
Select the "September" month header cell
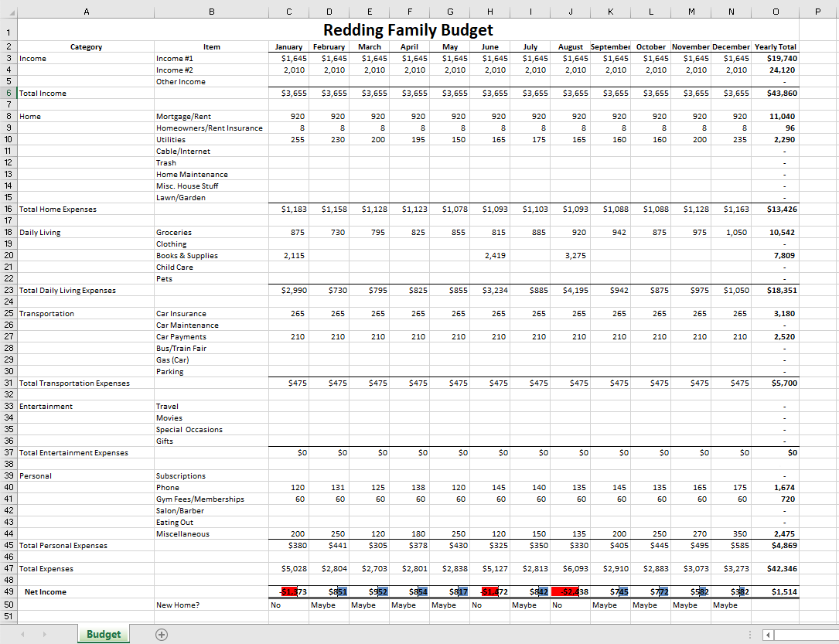(611, 47)
